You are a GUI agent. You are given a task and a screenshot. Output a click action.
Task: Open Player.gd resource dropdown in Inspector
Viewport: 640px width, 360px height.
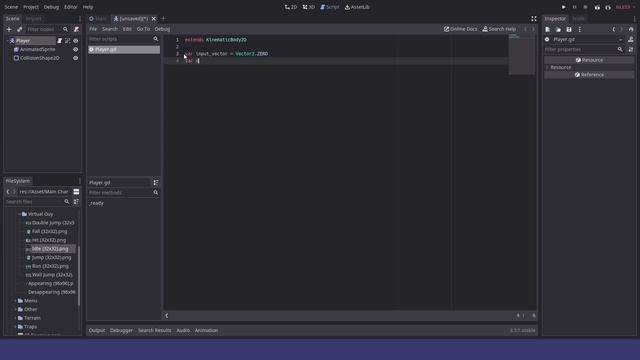pos(620,40)
